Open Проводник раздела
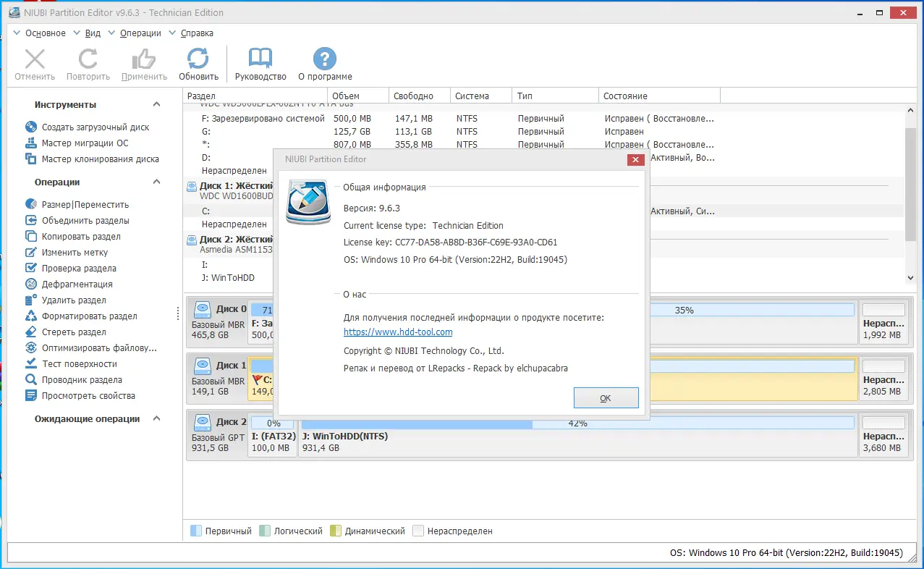 pos(74,379)
